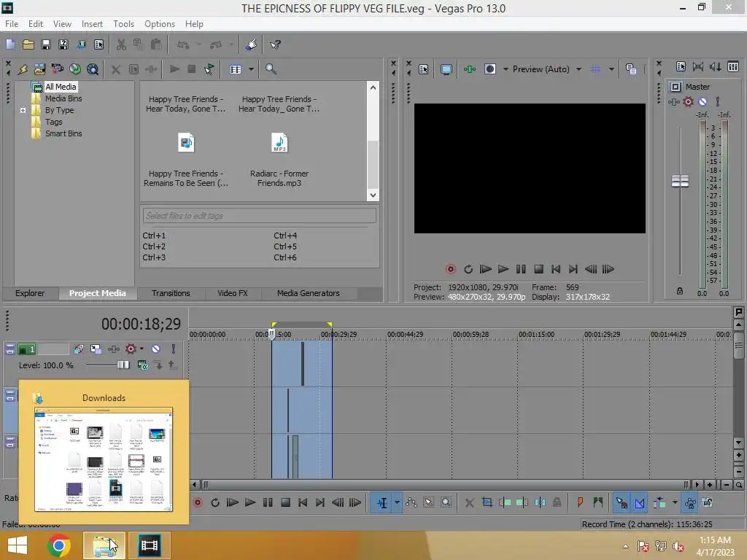Select the Normal Edit tool in timeline toolbar
Image resolution: width=747 pixels, height=560 pixels.
382,502
